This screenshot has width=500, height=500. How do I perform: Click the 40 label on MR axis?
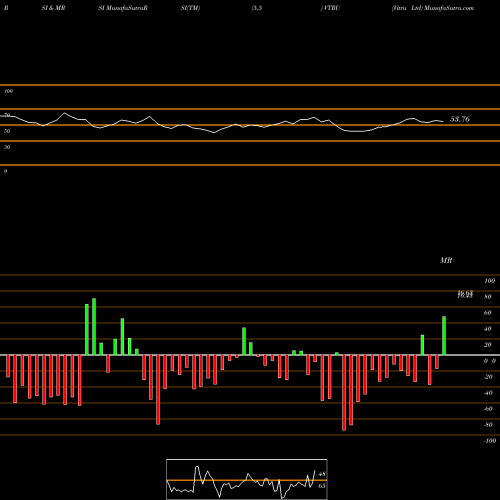pyautogui.click(x=488, y=329)
